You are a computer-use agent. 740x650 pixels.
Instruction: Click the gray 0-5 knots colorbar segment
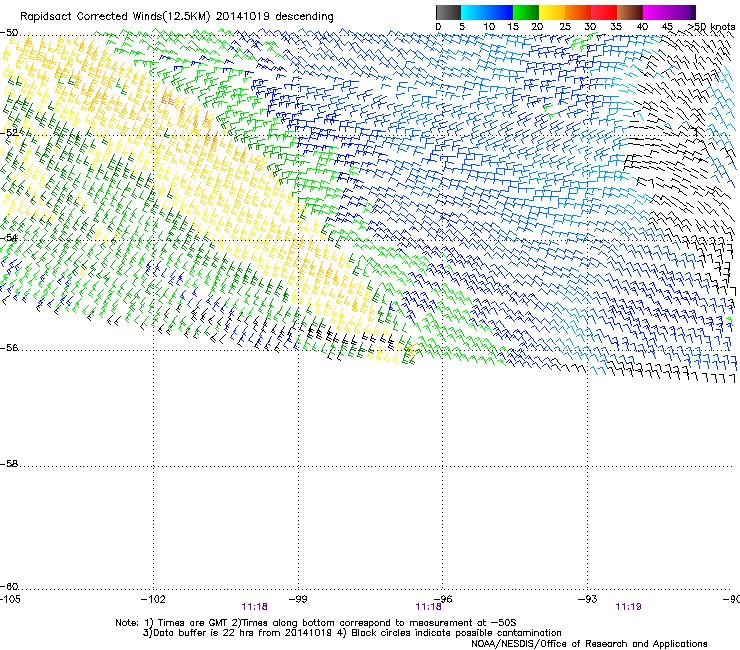[x=448, y=12]
